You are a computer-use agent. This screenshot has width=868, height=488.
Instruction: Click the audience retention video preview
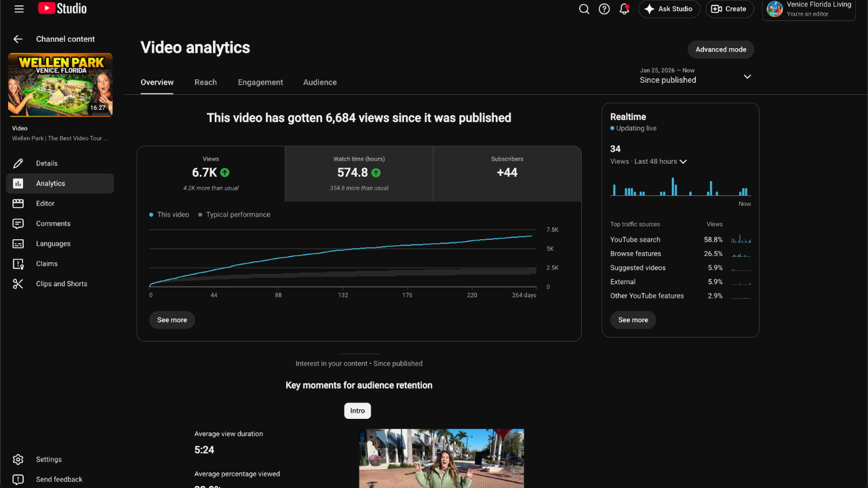coord(441,458)
